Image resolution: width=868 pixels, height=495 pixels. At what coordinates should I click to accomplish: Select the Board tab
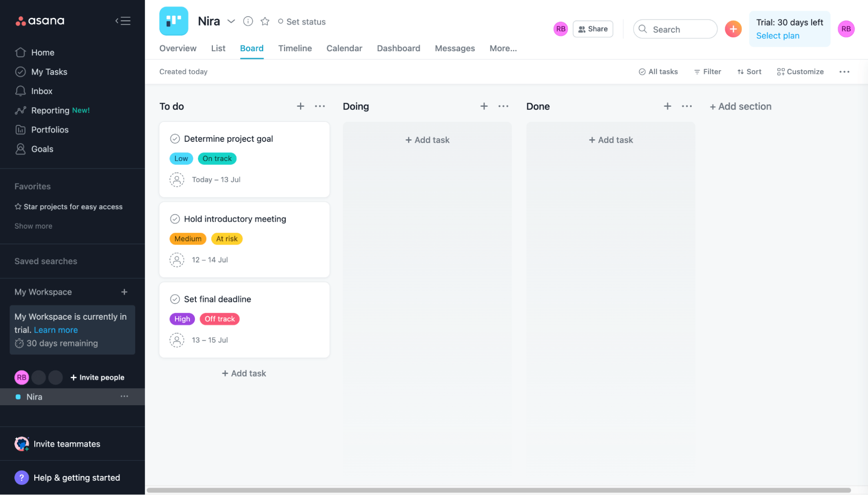(x=252, y=49)
